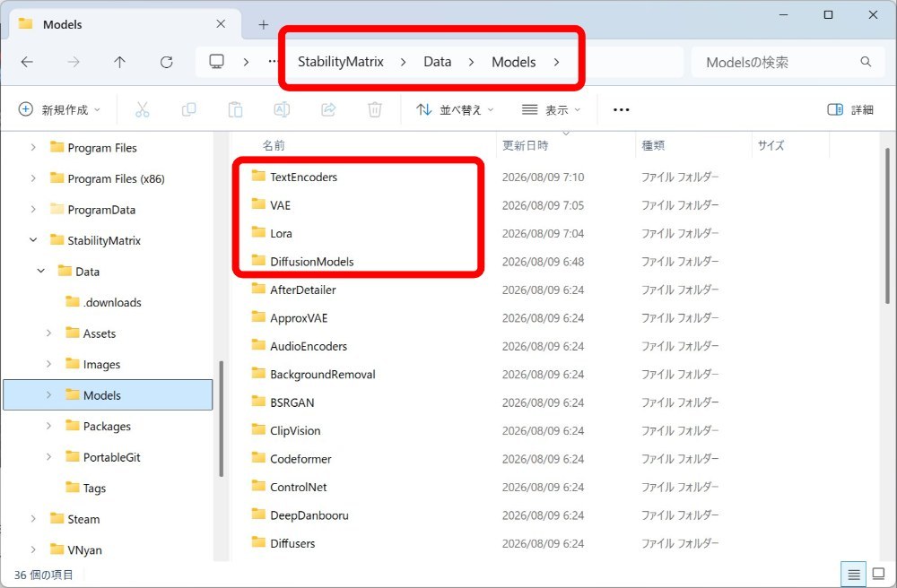
Task: Click the file list vertical scrollbar
Action: click(x=887, y=226)
